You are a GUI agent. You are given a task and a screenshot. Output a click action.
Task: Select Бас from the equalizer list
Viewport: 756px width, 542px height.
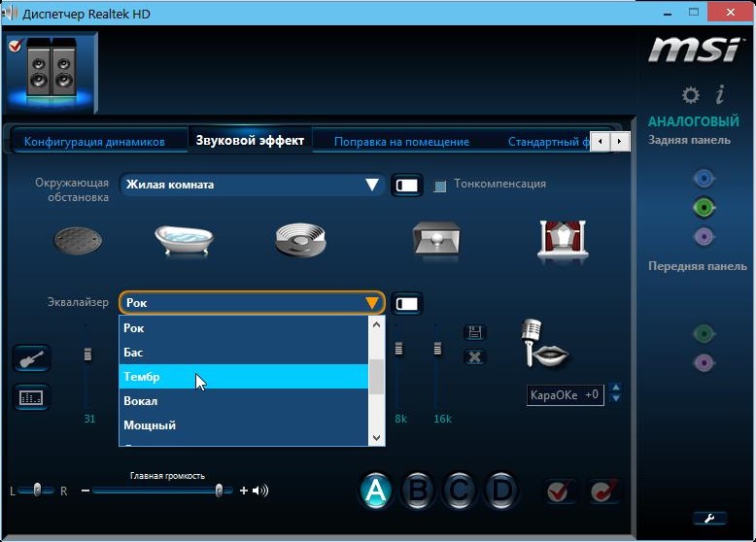(244, 353)
